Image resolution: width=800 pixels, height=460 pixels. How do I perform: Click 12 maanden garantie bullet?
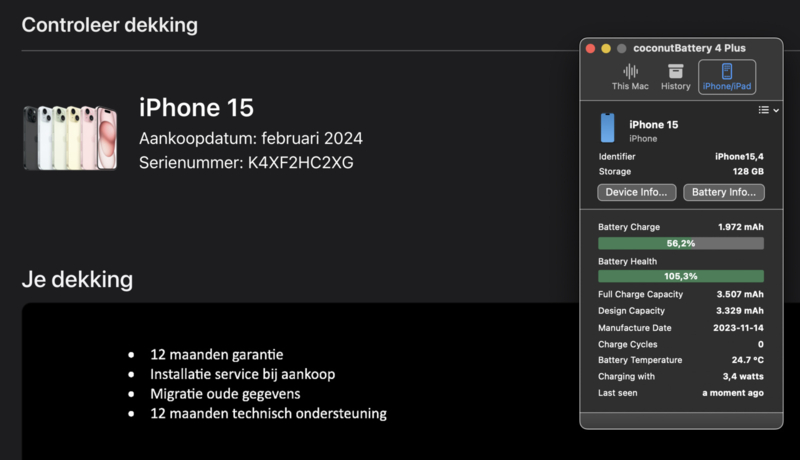click(x=216, y=354)
